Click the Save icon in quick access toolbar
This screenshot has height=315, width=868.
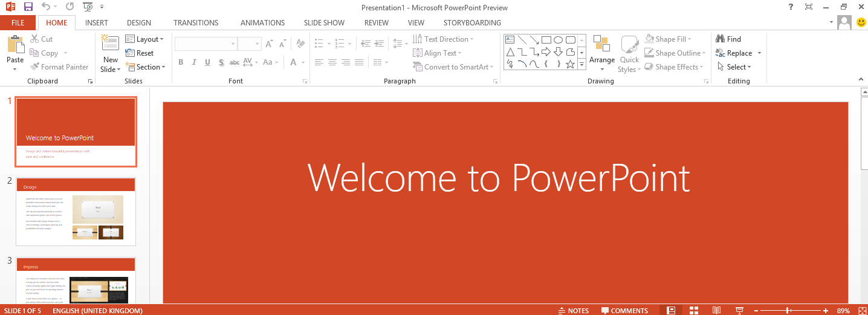[x=28, y=7]
